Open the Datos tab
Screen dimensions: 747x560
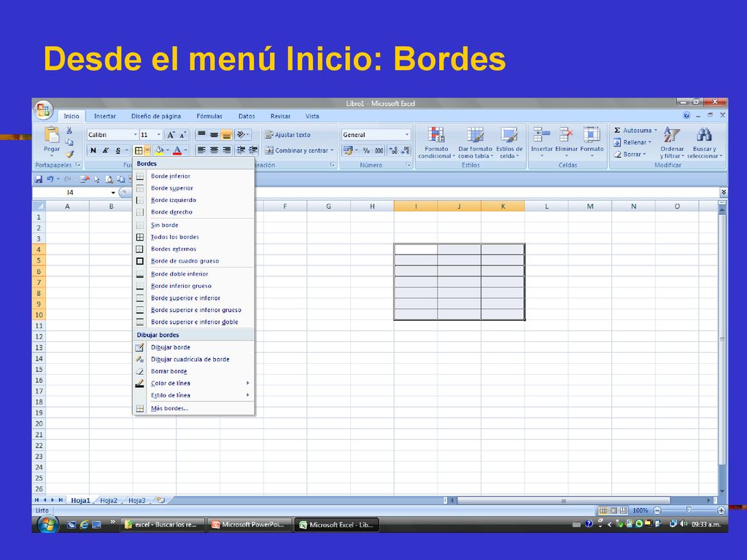coord(247,116)
